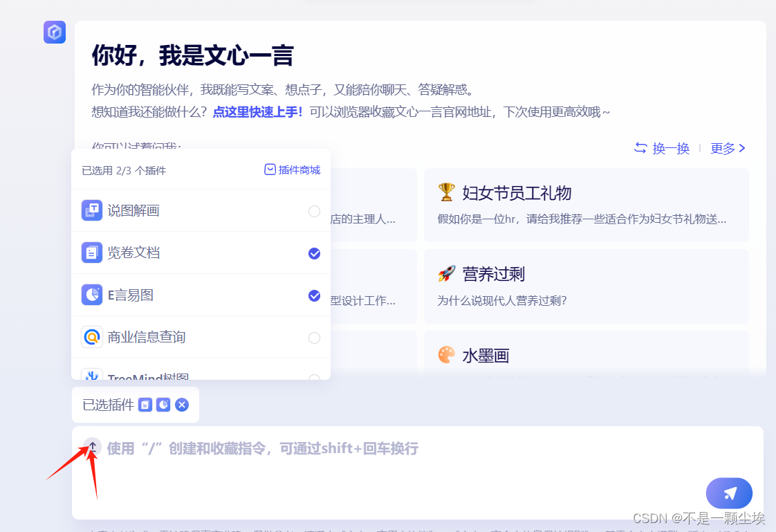Send the message with paper plane button

pos(729,493)
